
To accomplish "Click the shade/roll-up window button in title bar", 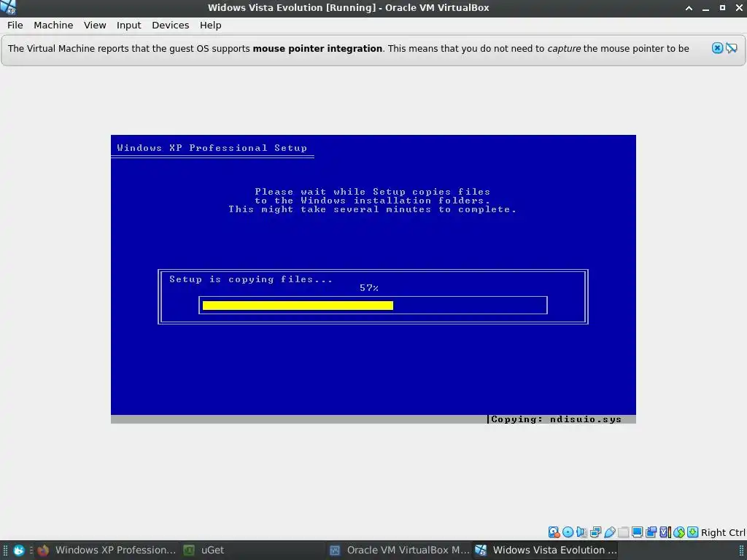I will click(x=689, y=7).
